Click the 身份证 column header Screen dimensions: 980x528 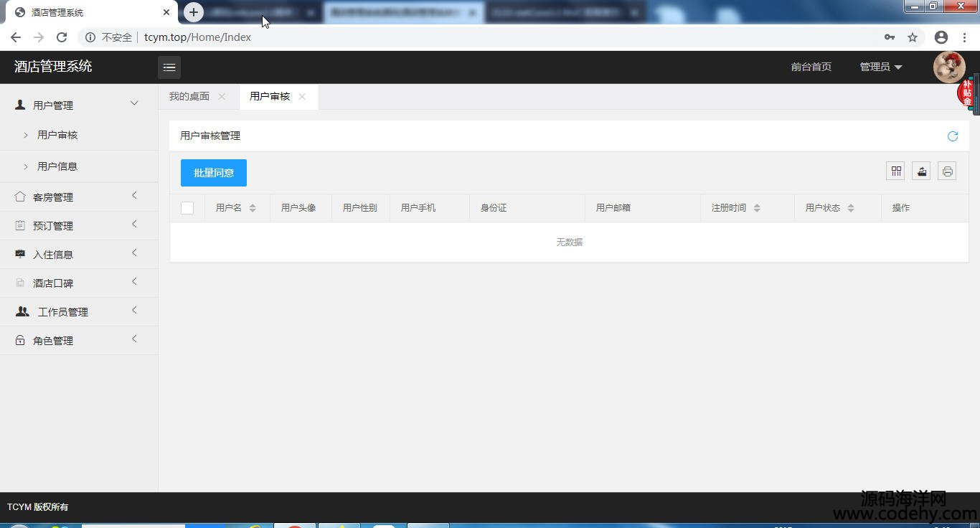click(x=494, y=208)
